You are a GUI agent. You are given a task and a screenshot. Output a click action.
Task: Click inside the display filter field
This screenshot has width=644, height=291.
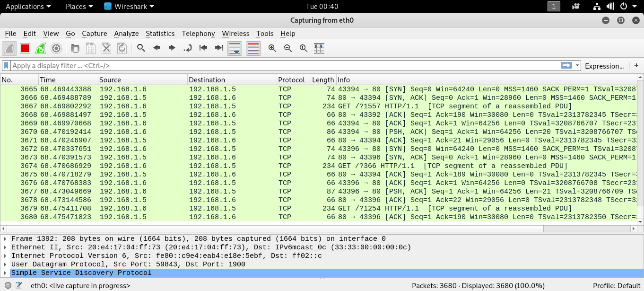(285, 66)
